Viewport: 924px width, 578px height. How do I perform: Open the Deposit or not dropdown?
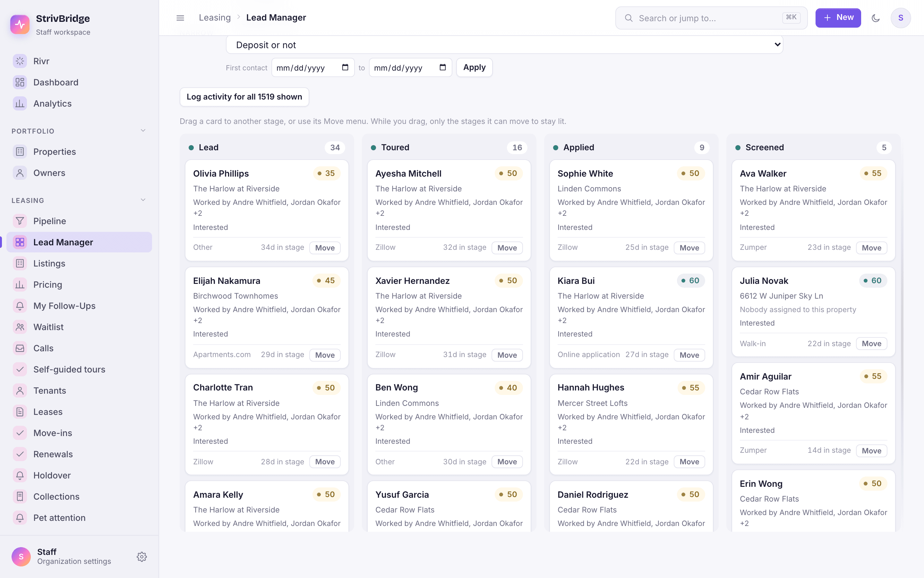[x=504, y=45]
